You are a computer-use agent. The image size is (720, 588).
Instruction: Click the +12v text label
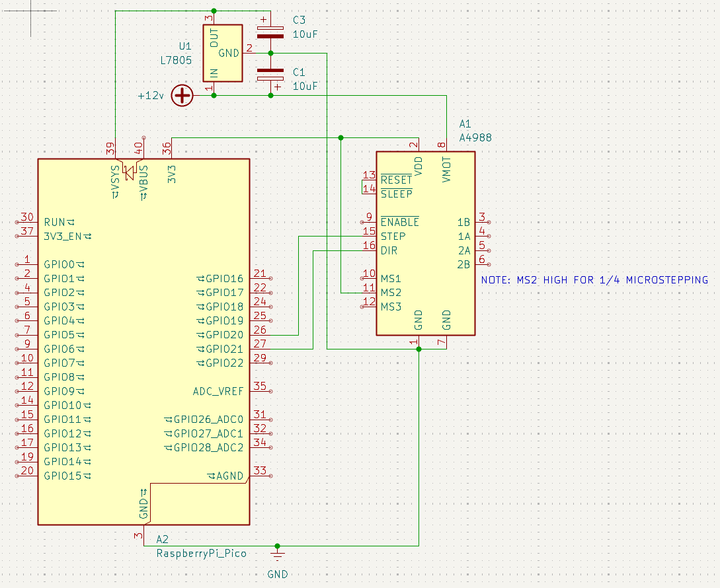(x=151, y=96)
